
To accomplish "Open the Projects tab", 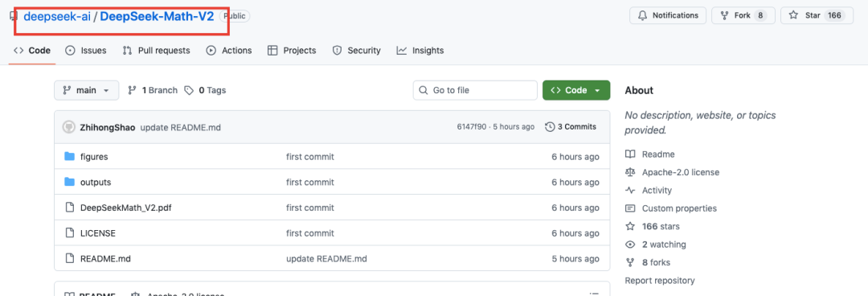I will (292, 51).
